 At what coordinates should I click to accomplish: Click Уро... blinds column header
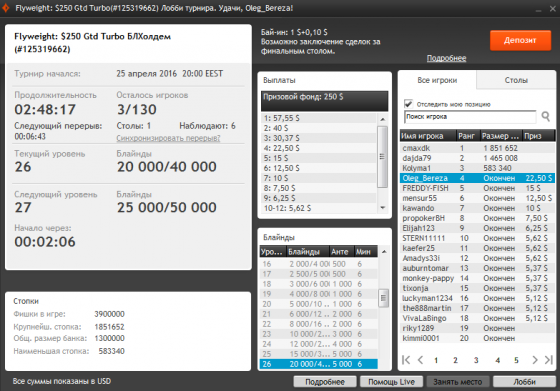[x=273, y=252]
